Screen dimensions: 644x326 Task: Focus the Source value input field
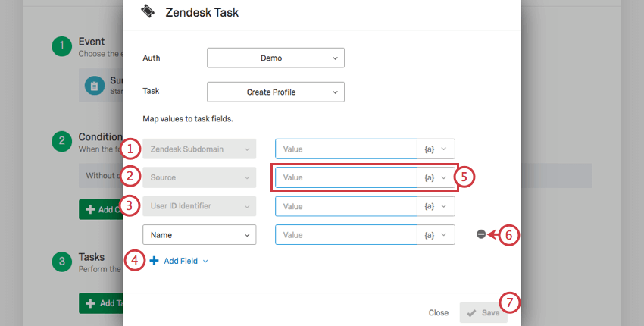[x=346, y=177]
